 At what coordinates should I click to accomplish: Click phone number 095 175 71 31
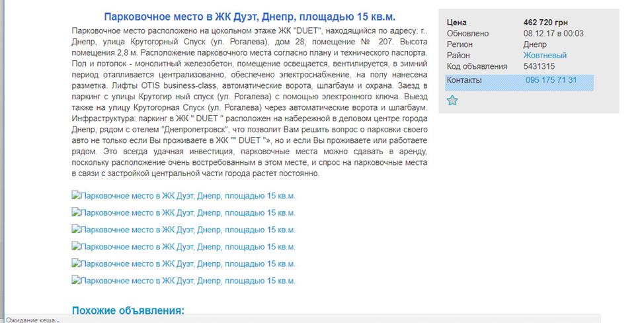551,80
